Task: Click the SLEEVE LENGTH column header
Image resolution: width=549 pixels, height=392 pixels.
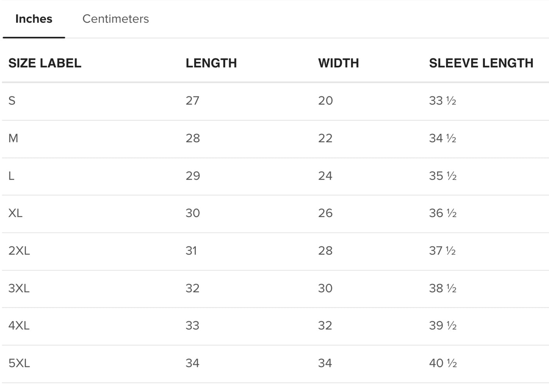Action: point(481,63)
